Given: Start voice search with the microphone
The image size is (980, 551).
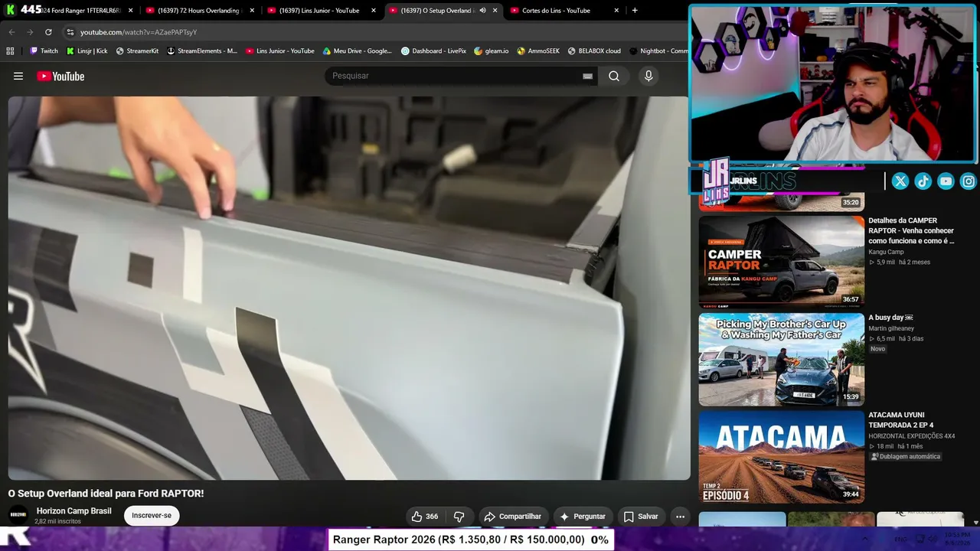Looking at the screenshot, I should 648,76.
